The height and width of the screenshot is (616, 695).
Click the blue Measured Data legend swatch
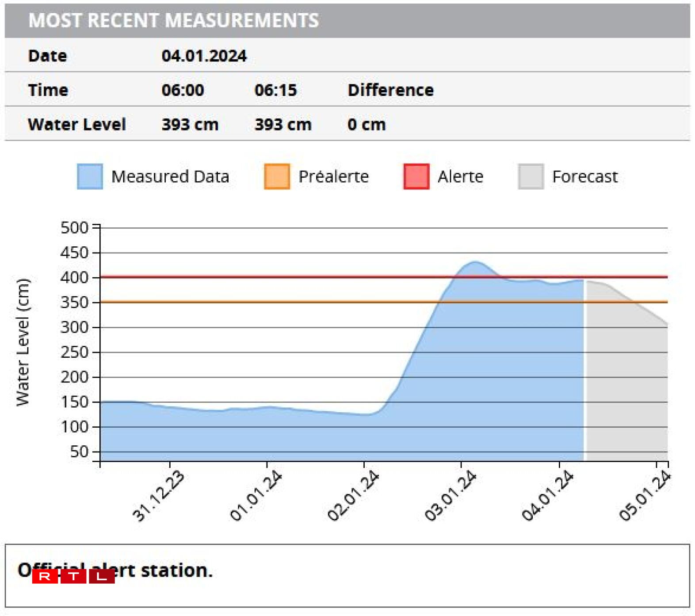tap(90, 176)
